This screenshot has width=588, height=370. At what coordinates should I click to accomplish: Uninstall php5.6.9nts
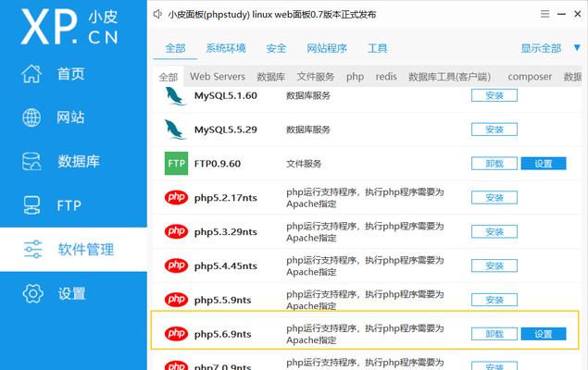pos(494,334)
